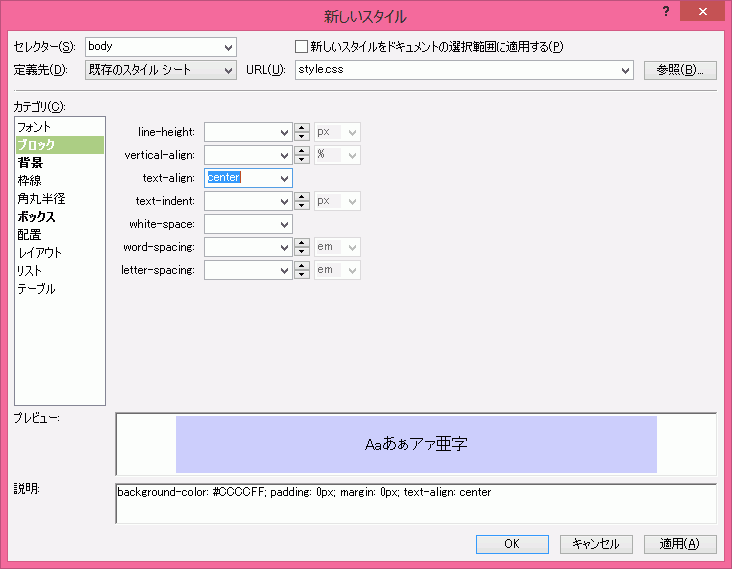The image size is (732, 569).
Task: Confirm with the OK button
Action: (x=512, y=544)
